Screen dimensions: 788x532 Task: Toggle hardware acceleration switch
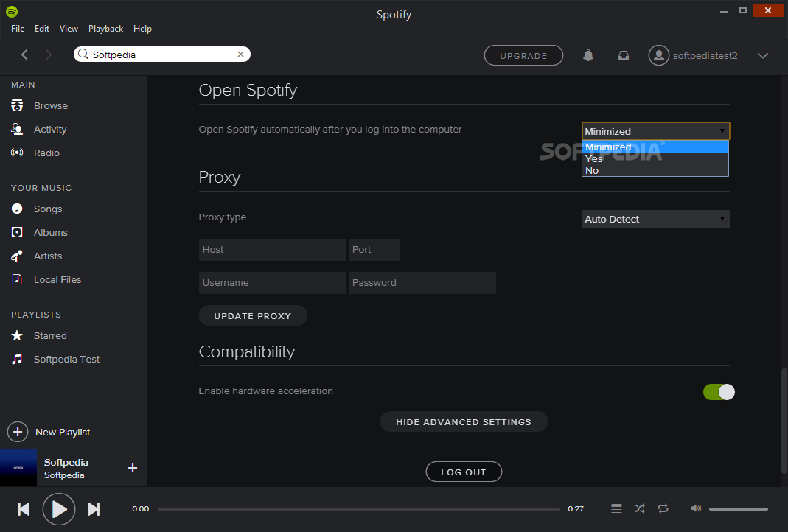point(719,392)
